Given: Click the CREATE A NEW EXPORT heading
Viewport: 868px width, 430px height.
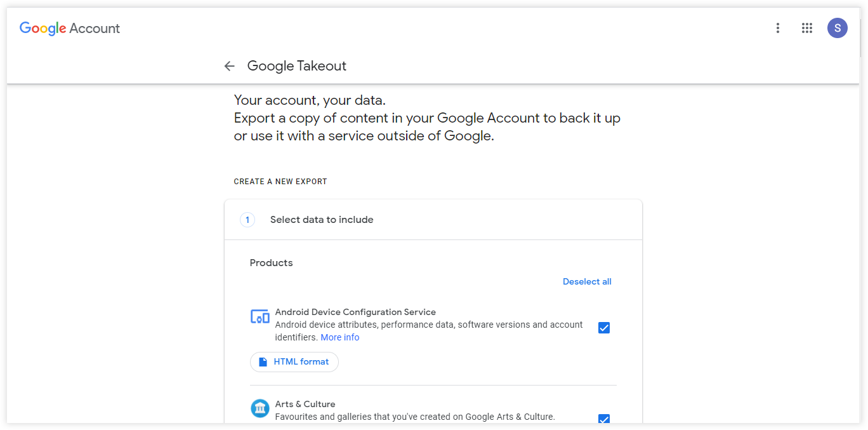Looking at the screenshot, I should coord(280,182).
